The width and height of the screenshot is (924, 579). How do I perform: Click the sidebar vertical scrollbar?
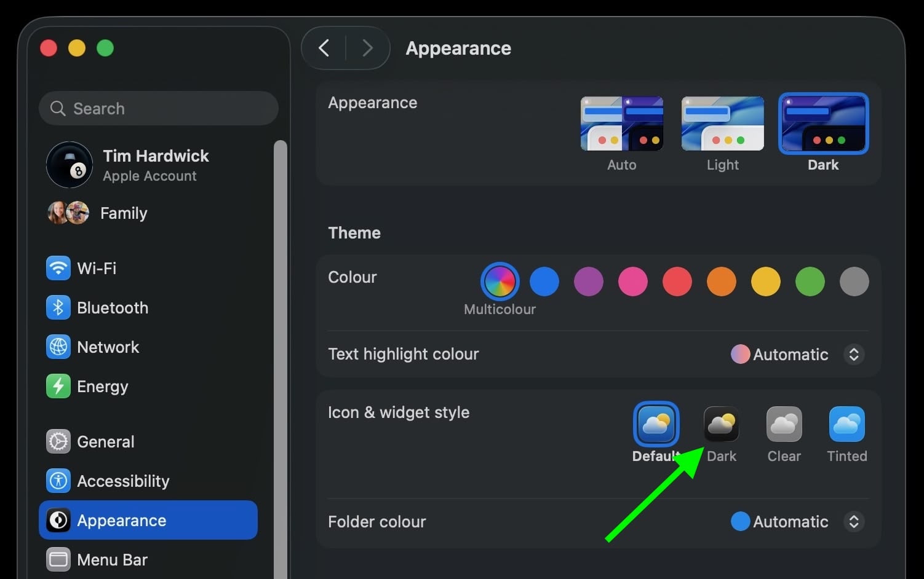tap(281, 360)
